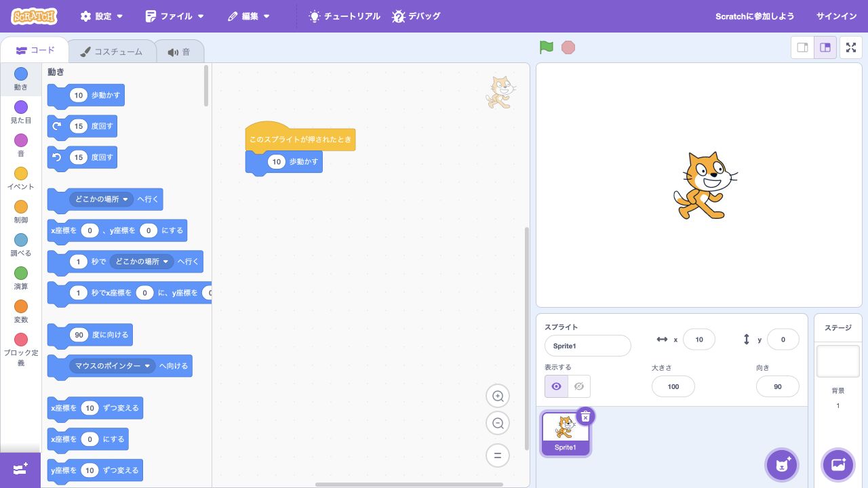868x488 pixels.
Task: Edit the 大きさ size field
Action: pyautogui.click(x=673, y=386)
